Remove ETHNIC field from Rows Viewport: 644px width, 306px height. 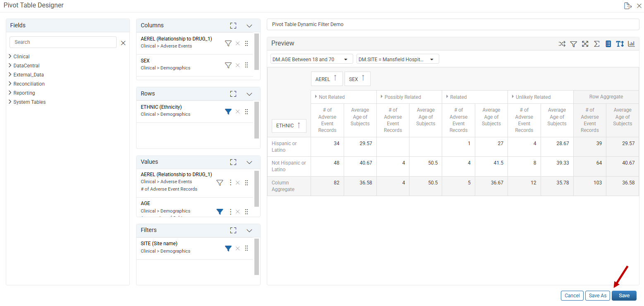237,111
